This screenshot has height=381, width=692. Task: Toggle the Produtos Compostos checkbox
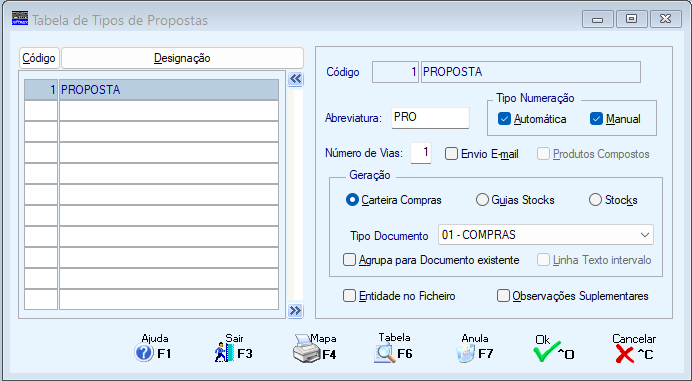point(543,154)
